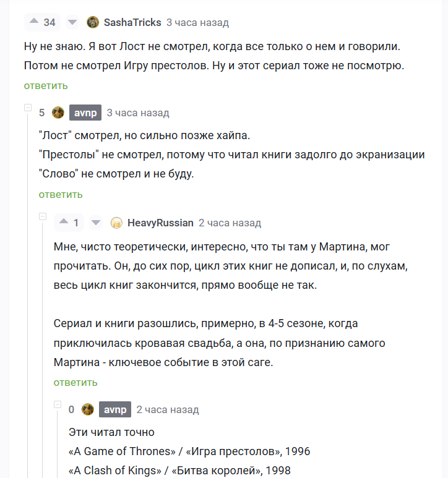Upvote SashaTricks' comment

tap(33, 22)
